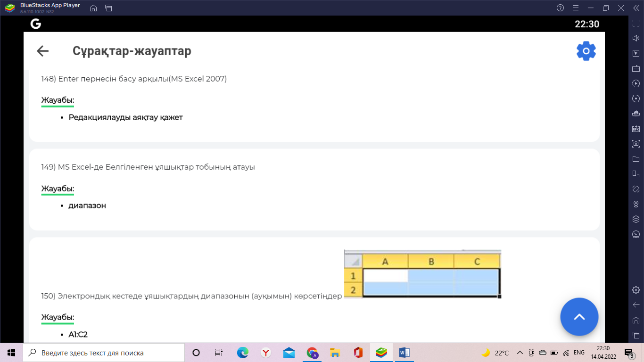This screenshot has width=644, height=362.
Task: Open Microsoft Edge from taskbar
Action: 242,353
